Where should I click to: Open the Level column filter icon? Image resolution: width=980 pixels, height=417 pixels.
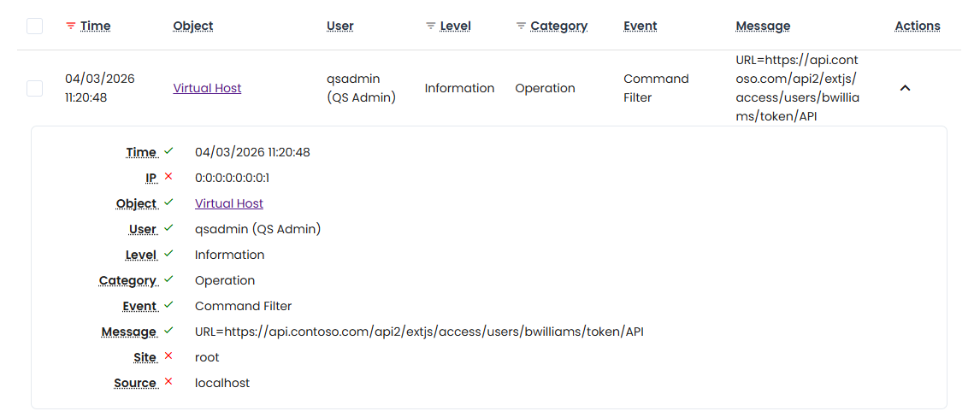(x=431, y=26)
